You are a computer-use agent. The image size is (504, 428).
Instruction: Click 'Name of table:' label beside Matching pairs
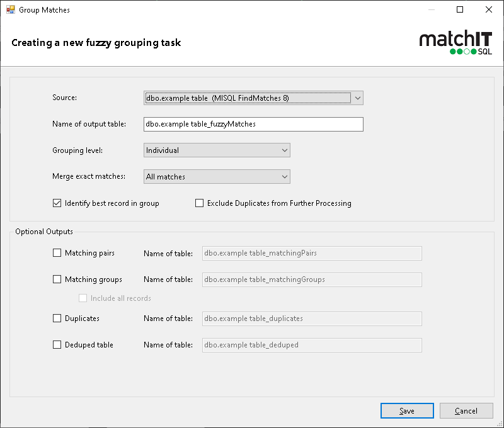click(168, 253)
